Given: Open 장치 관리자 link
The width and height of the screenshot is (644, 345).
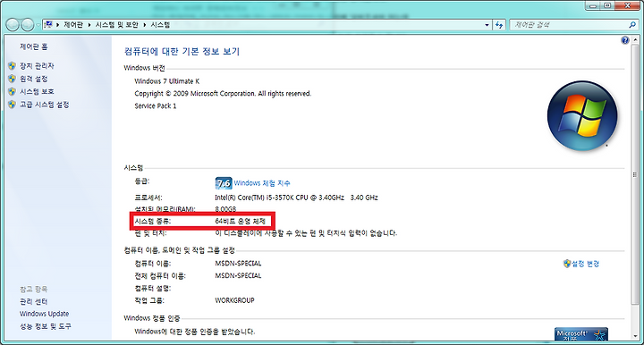Looking at the screenshot, I should [x=37, y=65].
